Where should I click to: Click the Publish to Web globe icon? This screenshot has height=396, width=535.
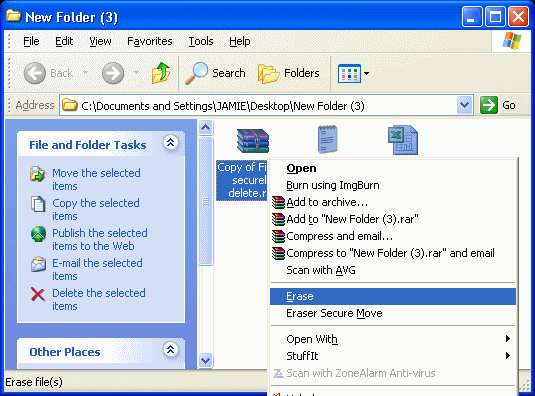tap(38, 234)
